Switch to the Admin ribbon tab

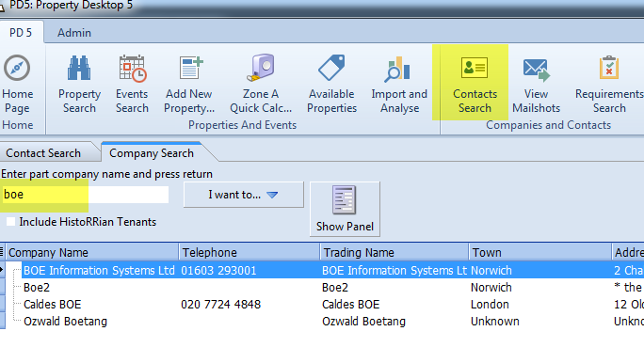74,32
